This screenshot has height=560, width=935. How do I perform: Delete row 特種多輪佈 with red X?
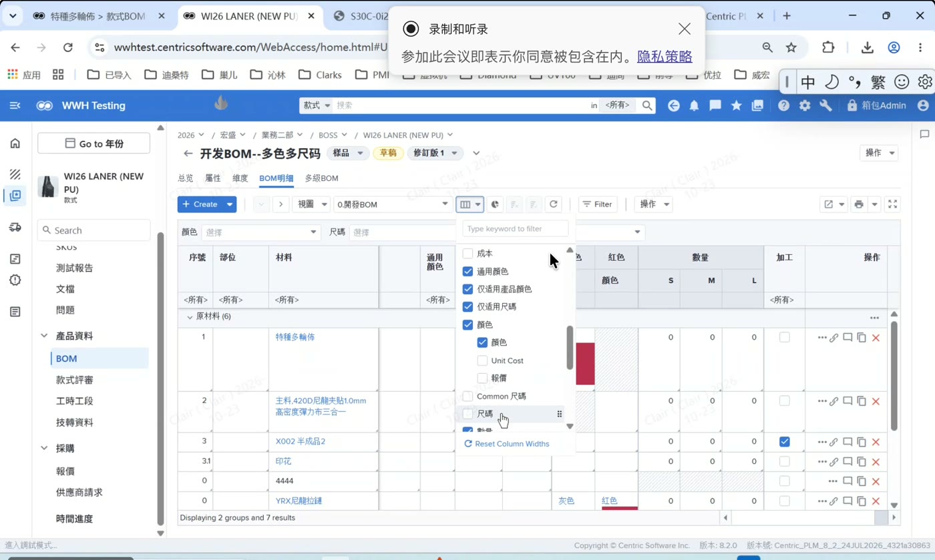tap(876, 338)
